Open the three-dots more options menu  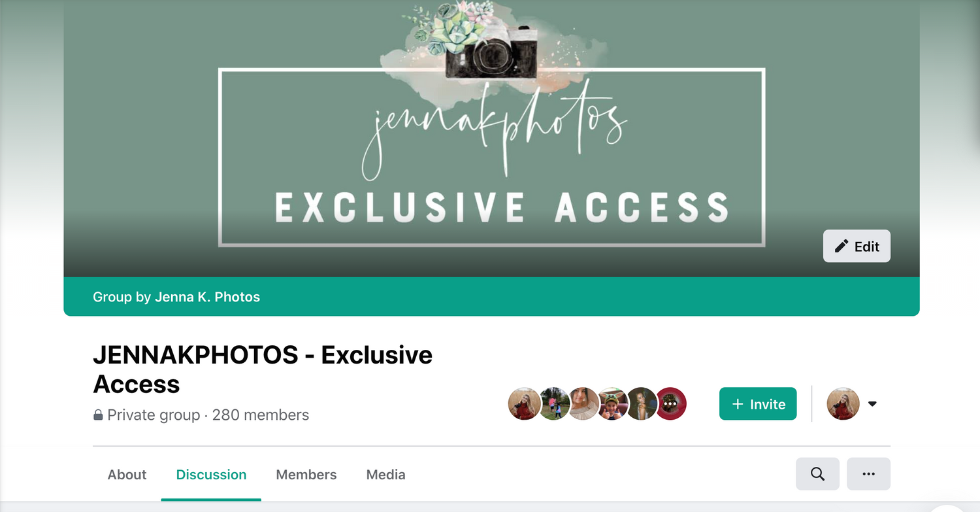[868, 474]
